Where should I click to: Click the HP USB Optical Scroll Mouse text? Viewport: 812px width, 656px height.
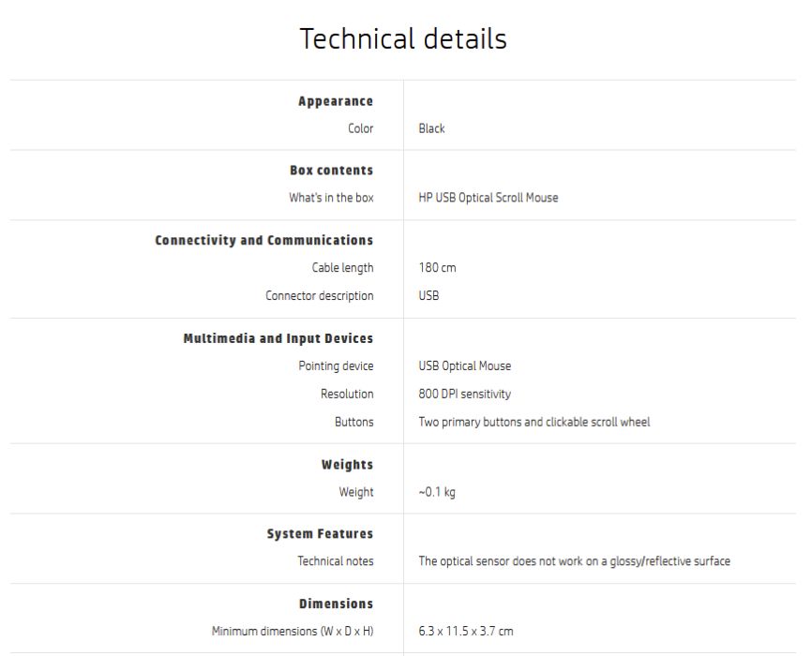point(489,198)
